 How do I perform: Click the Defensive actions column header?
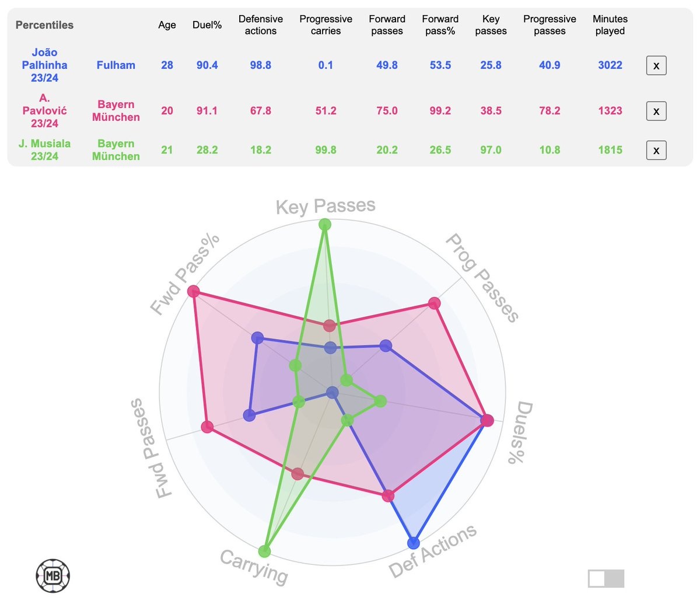pos(261,25)
